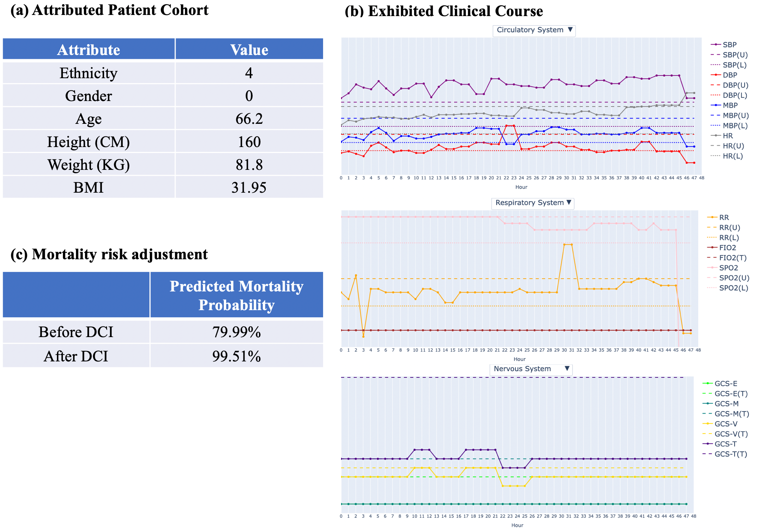Select the Predicted Mortality Probability header

point(236,296)
